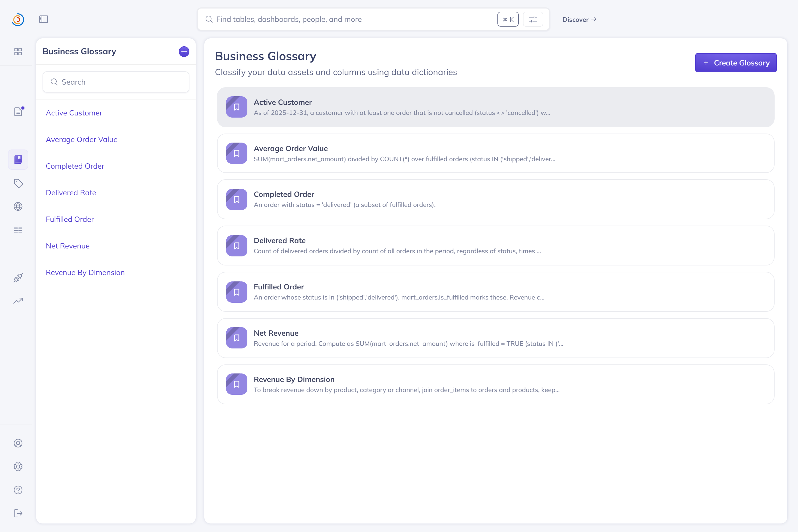Open the Discover link
The width and height of the screenshot is (798, 532).
tap(579, 20)
